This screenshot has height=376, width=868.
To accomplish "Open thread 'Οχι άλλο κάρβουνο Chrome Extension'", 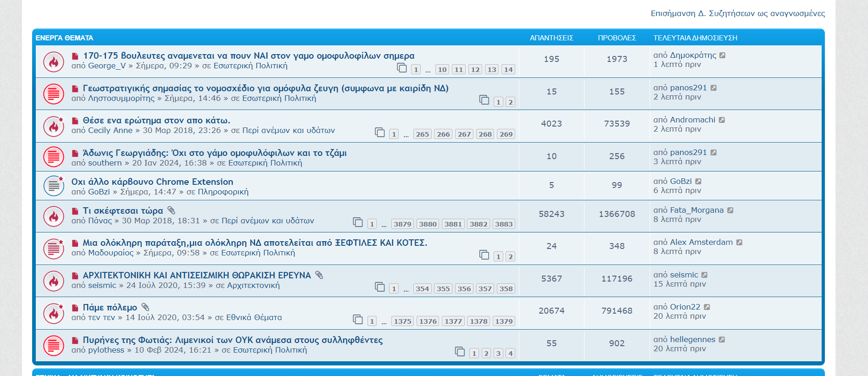I will (152, 182).
